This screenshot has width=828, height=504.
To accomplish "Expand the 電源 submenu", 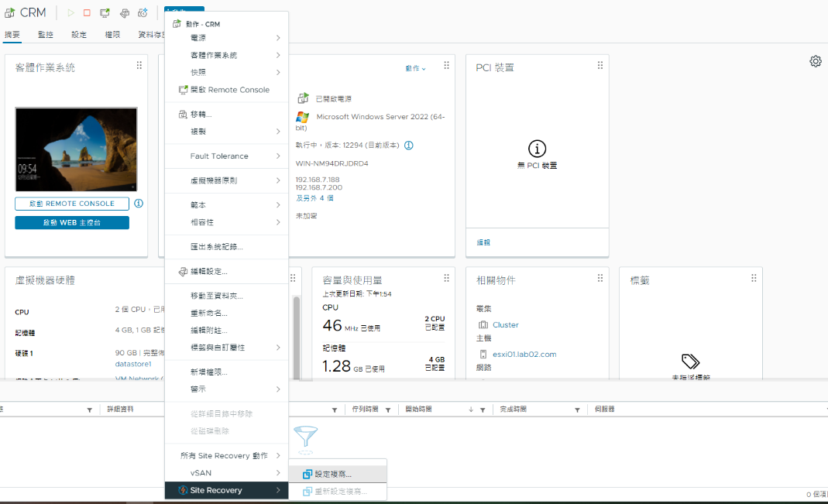I will pyautogui.click(x=226, y=38).
